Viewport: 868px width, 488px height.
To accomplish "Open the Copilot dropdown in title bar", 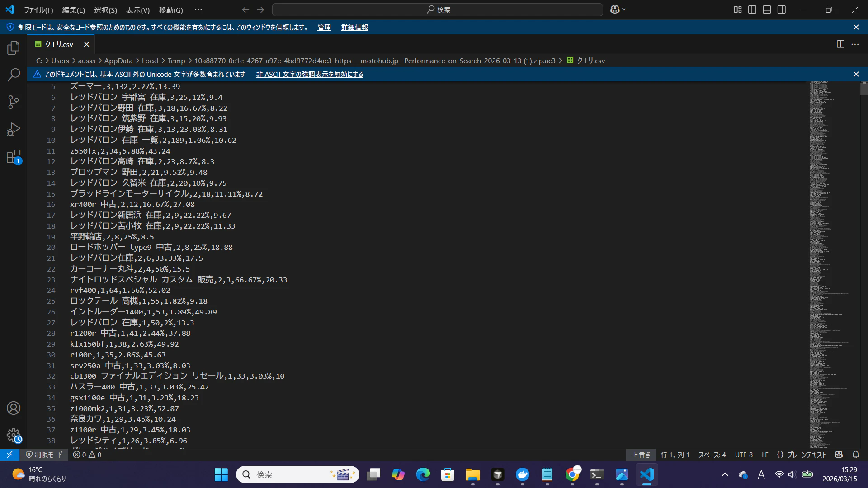I will point(618,9).
